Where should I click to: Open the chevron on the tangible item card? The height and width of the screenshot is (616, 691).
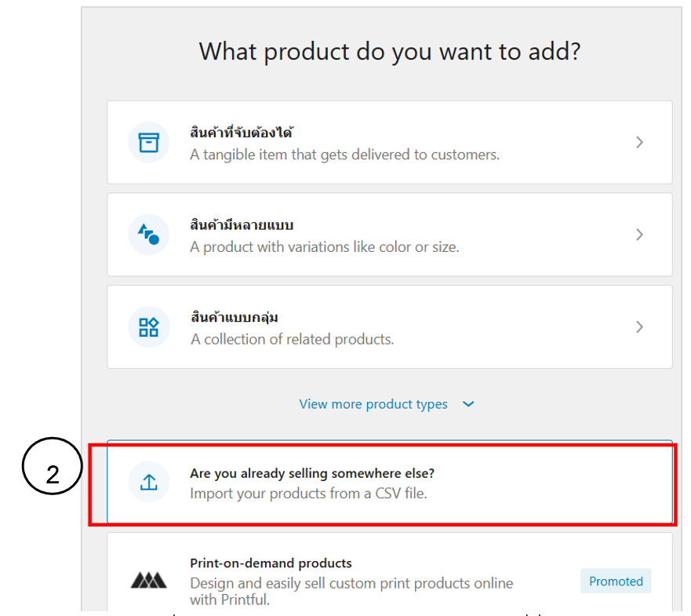coord(639,142)
